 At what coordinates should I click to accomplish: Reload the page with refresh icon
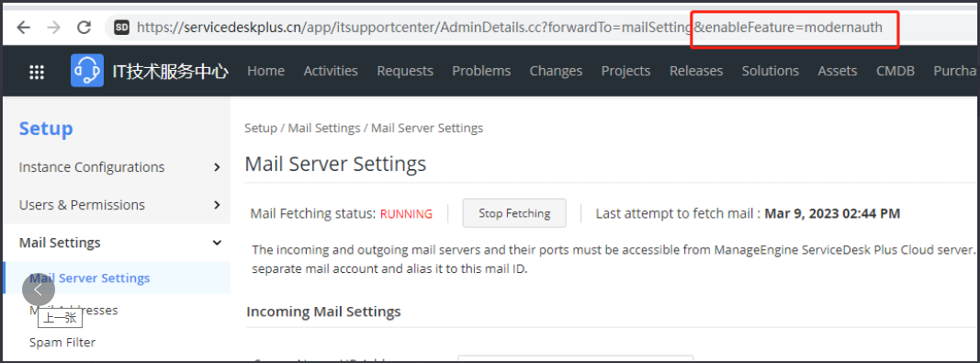tap(84, 28)
